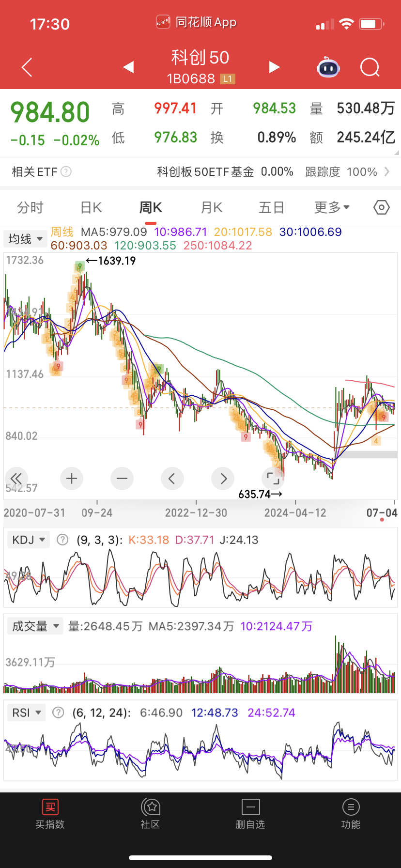Open the robot AI assistant
401x868 pixels.
point(328,67)
